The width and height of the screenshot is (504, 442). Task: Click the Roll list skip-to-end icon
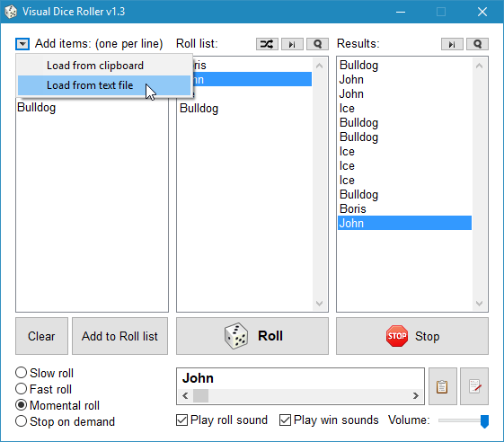[292, 44]
